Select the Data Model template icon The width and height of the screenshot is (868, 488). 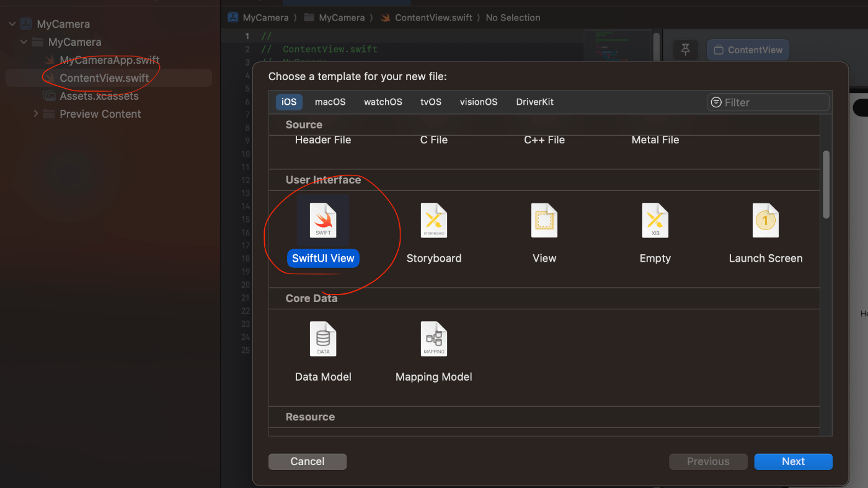323,339
